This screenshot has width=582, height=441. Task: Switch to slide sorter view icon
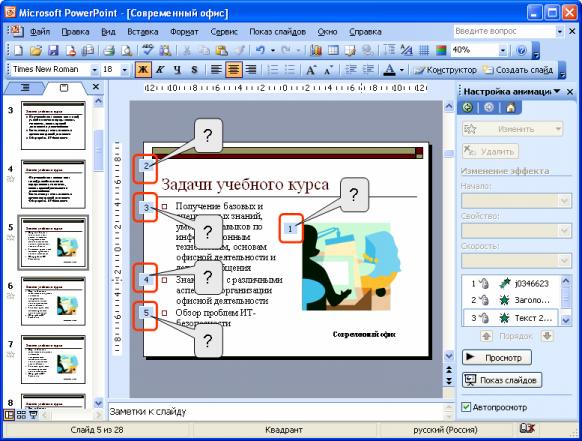[x=22, y=415]
